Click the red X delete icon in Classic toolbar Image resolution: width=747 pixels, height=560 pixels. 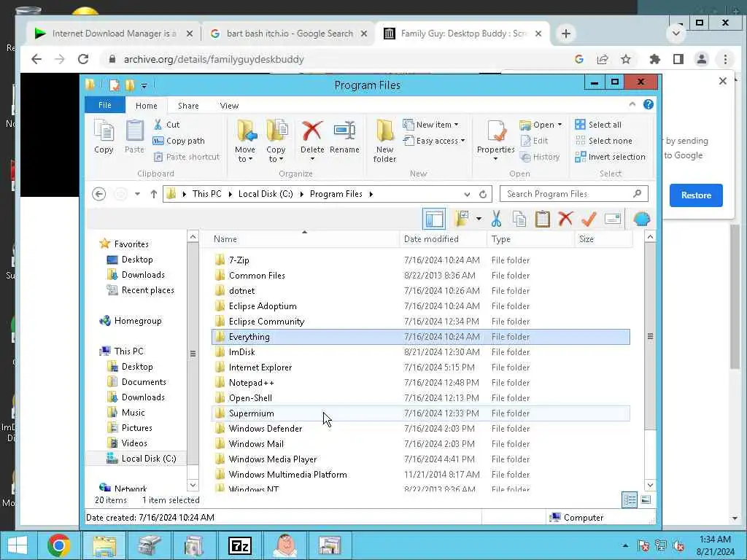[x=565, y=219]
